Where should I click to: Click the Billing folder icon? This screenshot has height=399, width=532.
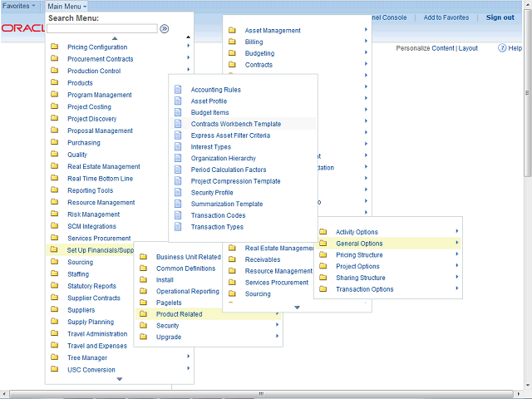tap(232, 42)
